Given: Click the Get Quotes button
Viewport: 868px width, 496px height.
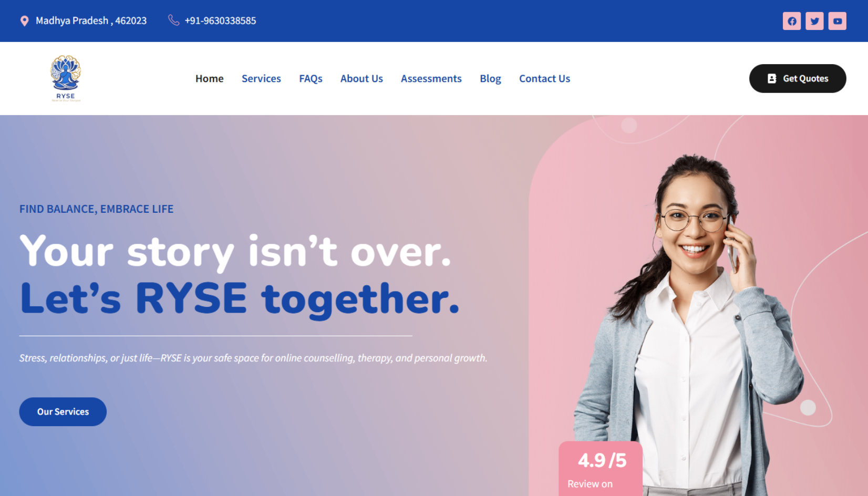Looking at the screenshot, I should [x=798, y=78].
